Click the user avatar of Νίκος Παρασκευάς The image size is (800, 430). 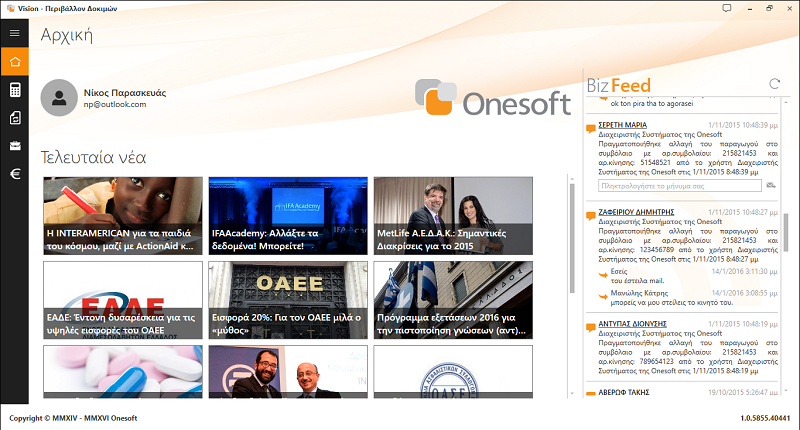click(60, 97)
